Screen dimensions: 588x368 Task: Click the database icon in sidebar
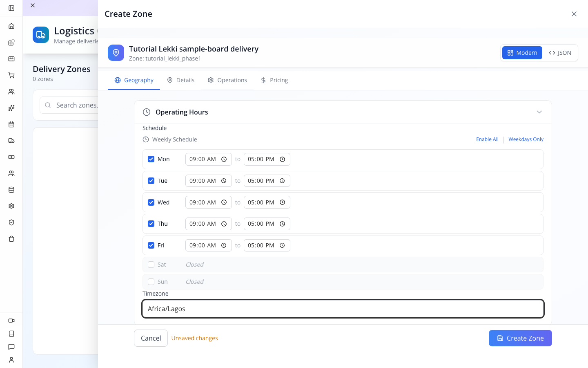11,190
